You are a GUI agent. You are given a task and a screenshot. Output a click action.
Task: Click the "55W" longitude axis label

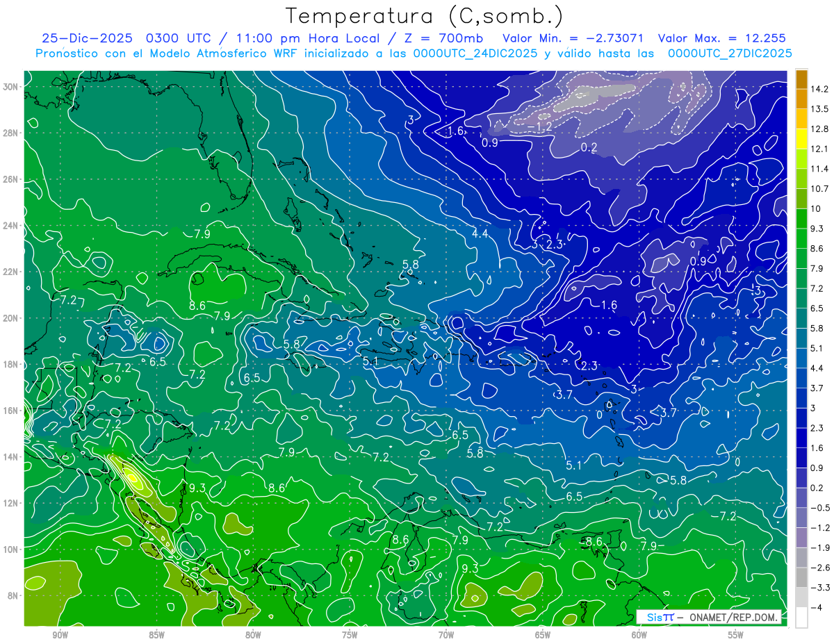pos(736,635)
